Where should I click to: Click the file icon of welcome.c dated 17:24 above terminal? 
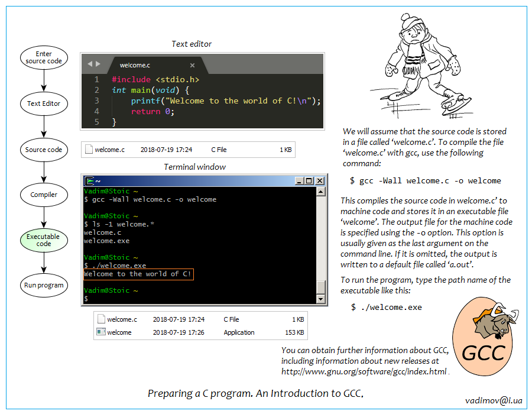89,149
